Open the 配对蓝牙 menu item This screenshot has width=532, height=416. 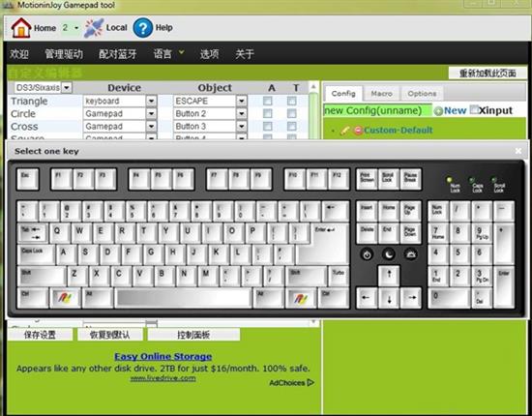pos(117,53)
